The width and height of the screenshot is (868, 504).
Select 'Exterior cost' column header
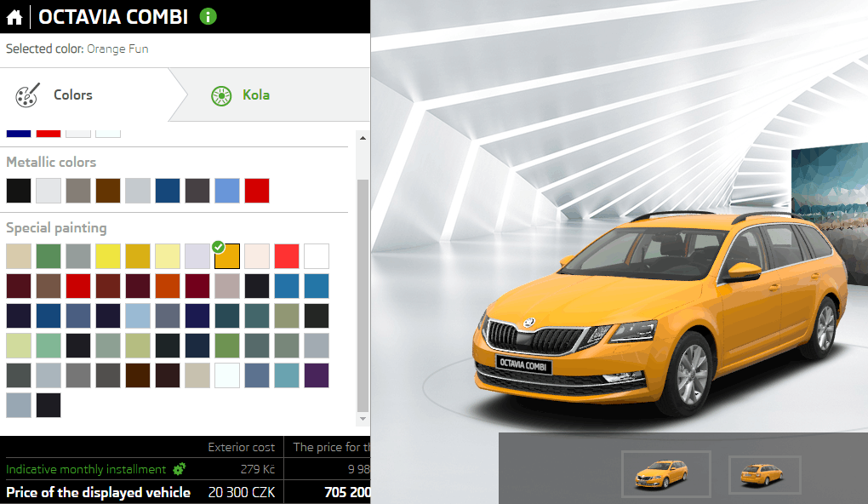242,447
